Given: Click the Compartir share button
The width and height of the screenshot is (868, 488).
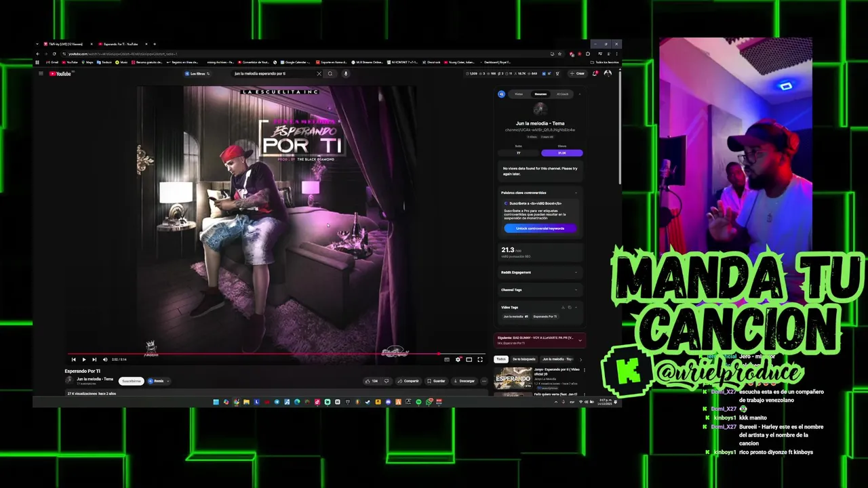Looking at the screenshot, I should (x=408, y=381).
